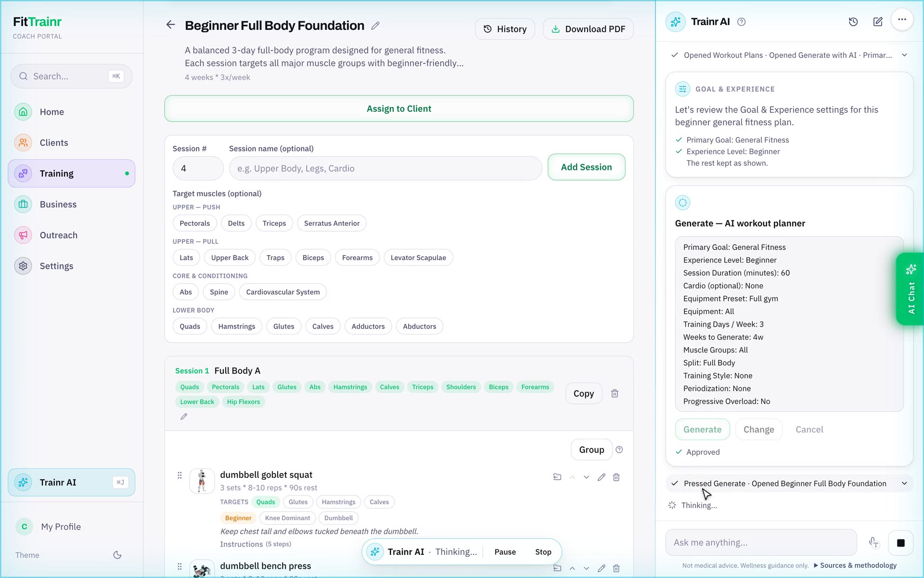
Task: Select Upper Back muscle chip
Action: coord(230,258)
